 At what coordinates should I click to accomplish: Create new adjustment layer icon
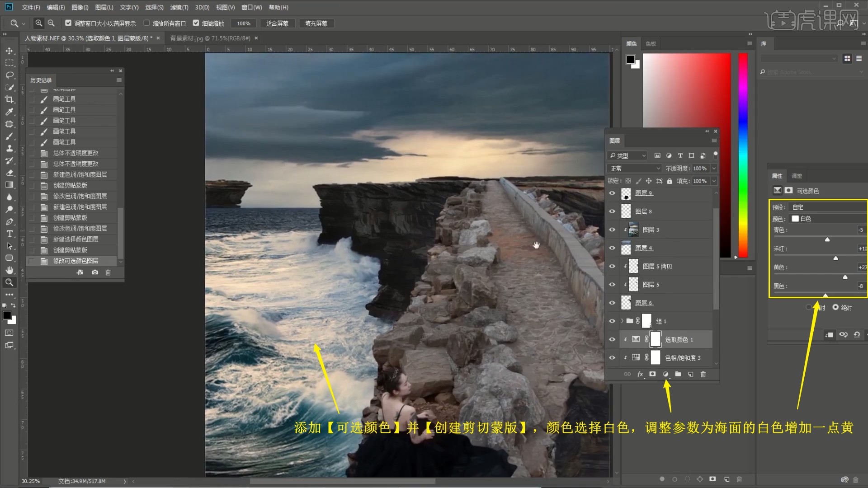click(665, 374)
